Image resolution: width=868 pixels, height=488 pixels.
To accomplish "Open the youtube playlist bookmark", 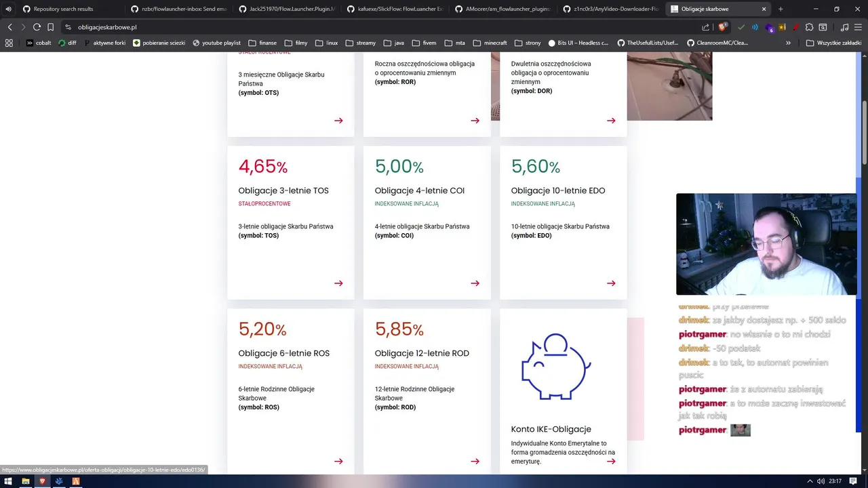I will pos(216,43).
